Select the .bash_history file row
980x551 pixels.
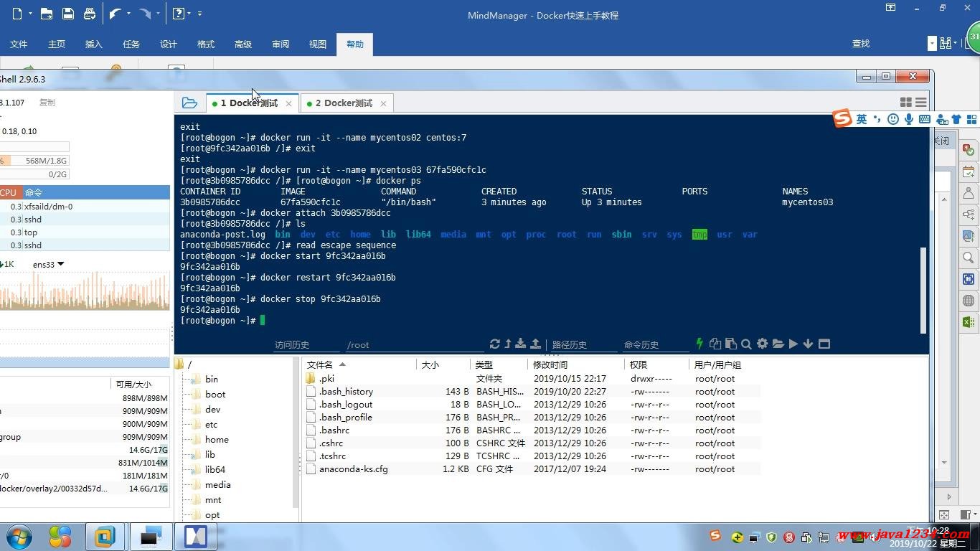click(x=531, y=392)
